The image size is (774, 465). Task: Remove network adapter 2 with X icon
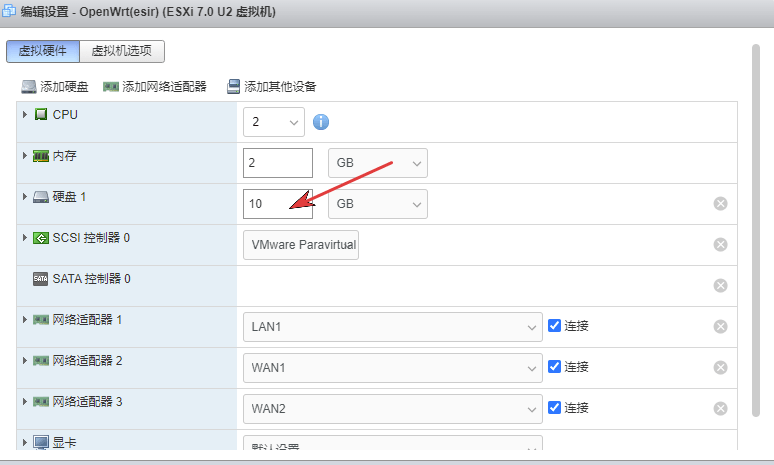click(x=720, y=367)
